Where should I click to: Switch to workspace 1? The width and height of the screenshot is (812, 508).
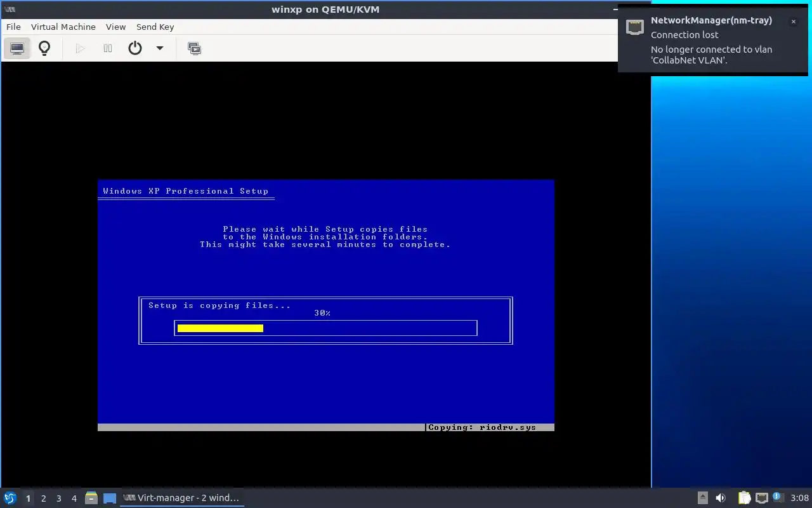28,498
